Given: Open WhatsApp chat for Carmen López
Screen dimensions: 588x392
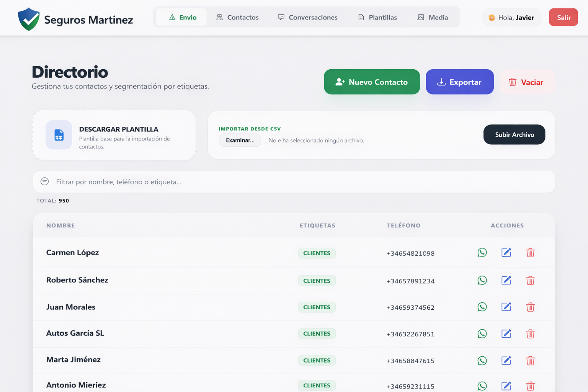Looking at the screenshot, I should tap(482, 253).
